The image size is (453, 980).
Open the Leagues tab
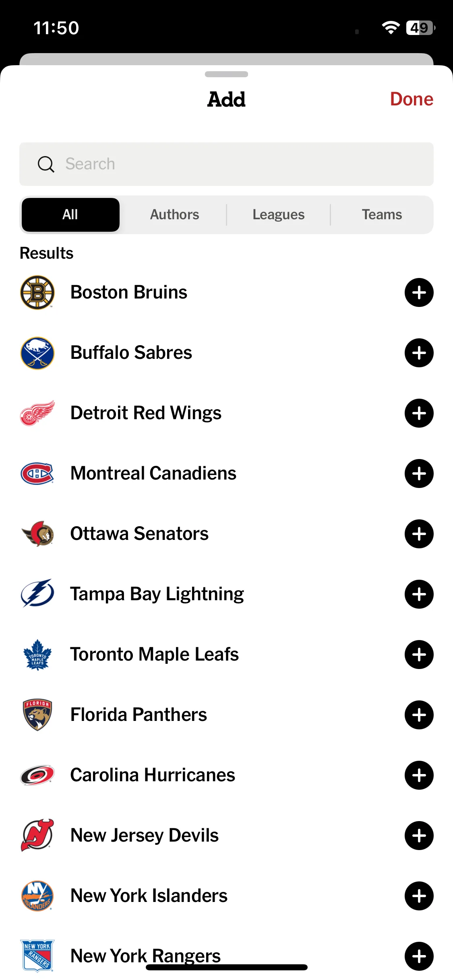click(x=278, y=215)
